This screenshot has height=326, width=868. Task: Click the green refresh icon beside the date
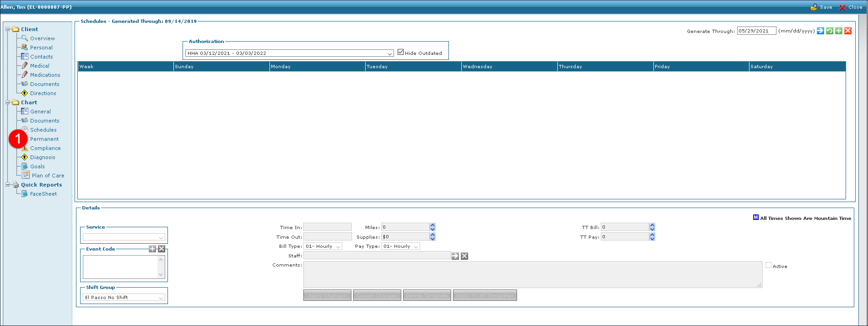tap(830, 31)
